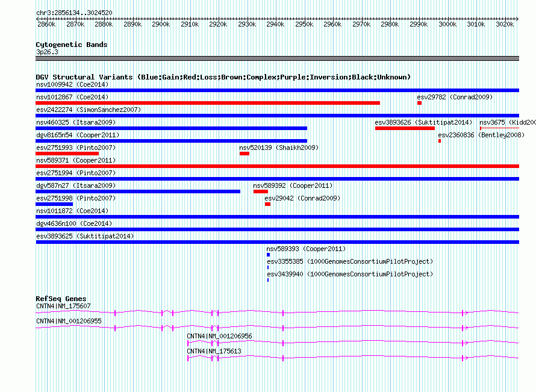Screen dimensions: 536x392
Task: Click the short blue bar under esv2751998
Action: 54,204
